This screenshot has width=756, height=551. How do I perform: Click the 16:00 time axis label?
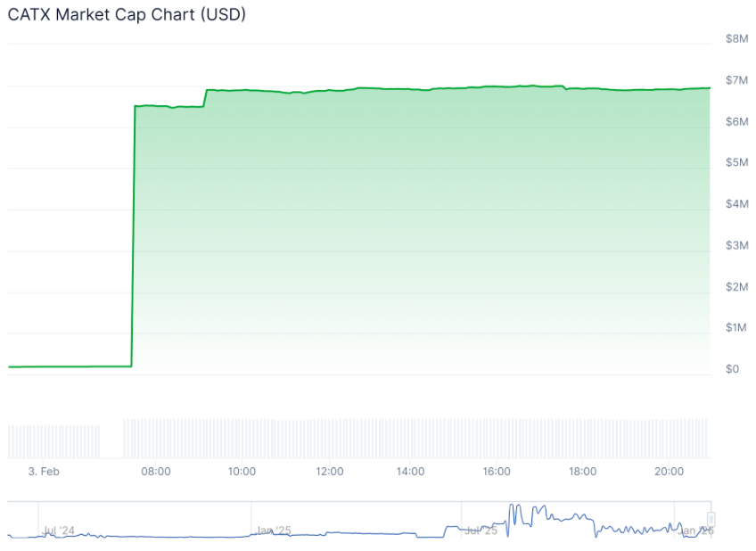click(497, 471)
